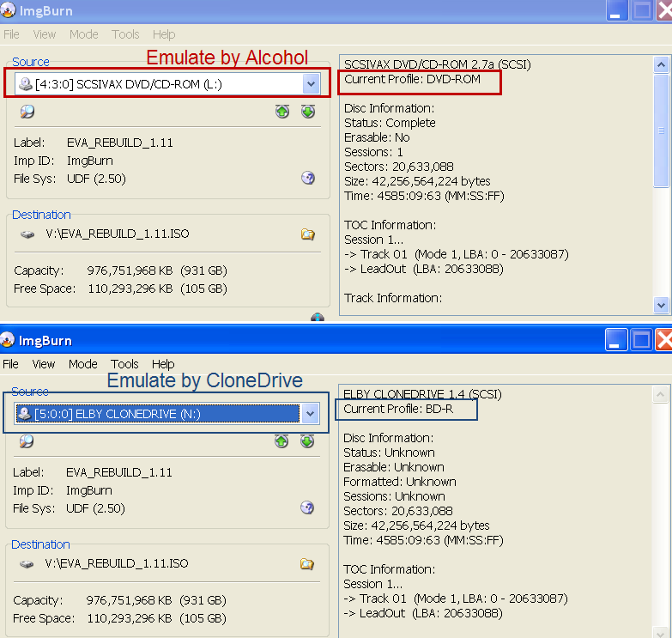Minimize the upper ImgBurn window
Viewport: 672px width, 638px height.
tap(617, 10)
